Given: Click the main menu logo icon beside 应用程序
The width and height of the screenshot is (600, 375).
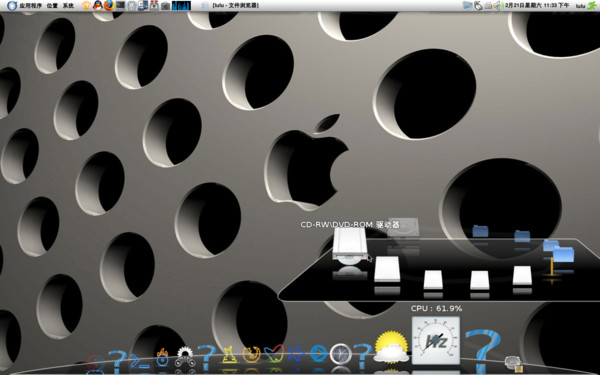Looking at the screenshot, I should [12, 6].
